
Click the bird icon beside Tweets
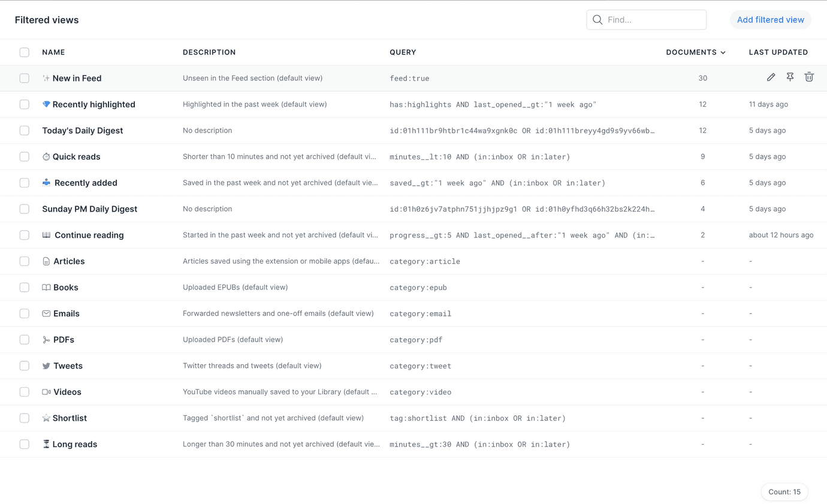46,366
